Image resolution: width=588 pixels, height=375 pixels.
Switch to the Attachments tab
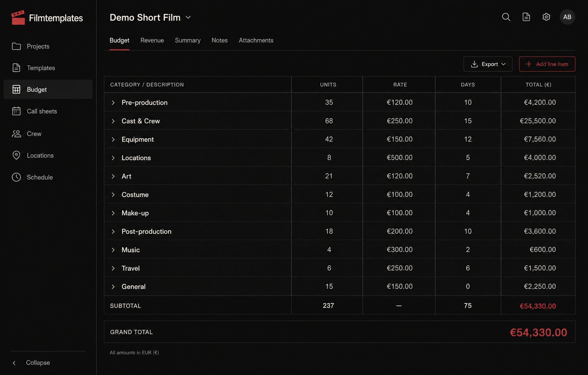[256, 40]
